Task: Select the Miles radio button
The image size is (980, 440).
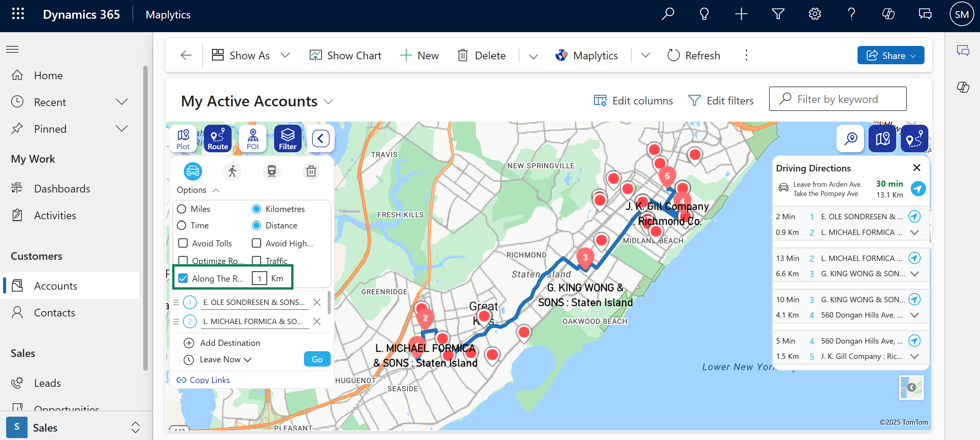Action: [181, 209]
